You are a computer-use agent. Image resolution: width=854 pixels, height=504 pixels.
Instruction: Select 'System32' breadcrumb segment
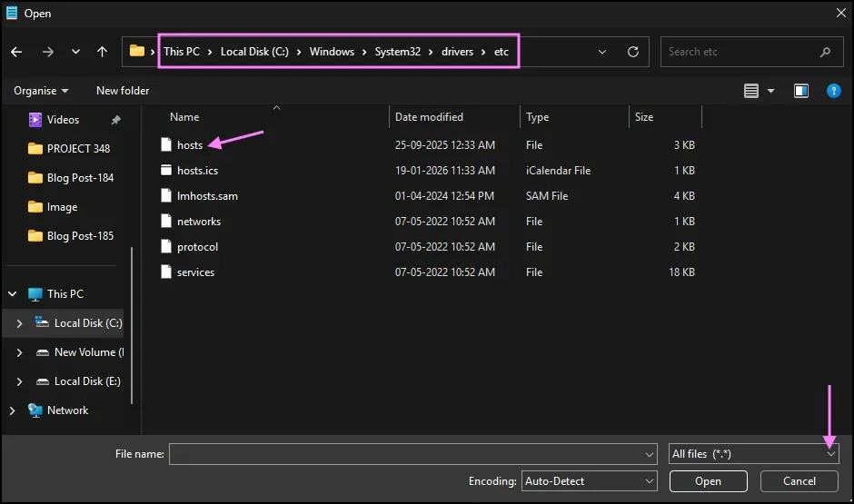(x=397, y=52)
